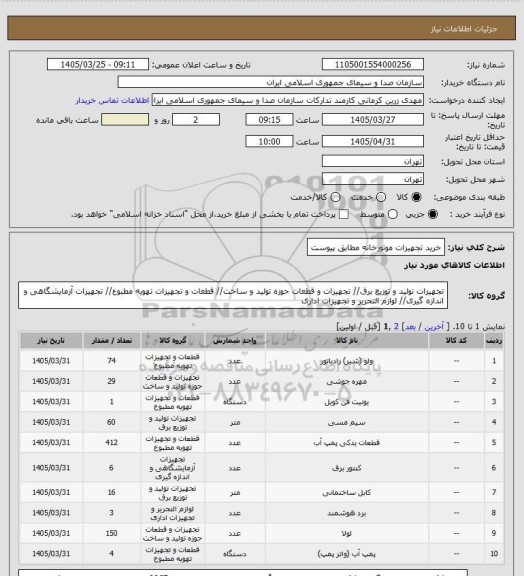Click quantity 412 in row 5
The width and height of the screenshot is (524, 576).
[x=112, y=443]
